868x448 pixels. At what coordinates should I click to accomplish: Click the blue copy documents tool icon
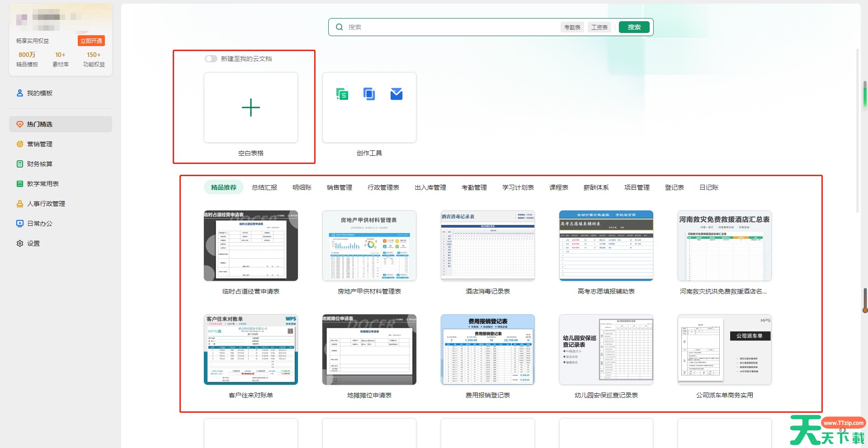[369, 94]
